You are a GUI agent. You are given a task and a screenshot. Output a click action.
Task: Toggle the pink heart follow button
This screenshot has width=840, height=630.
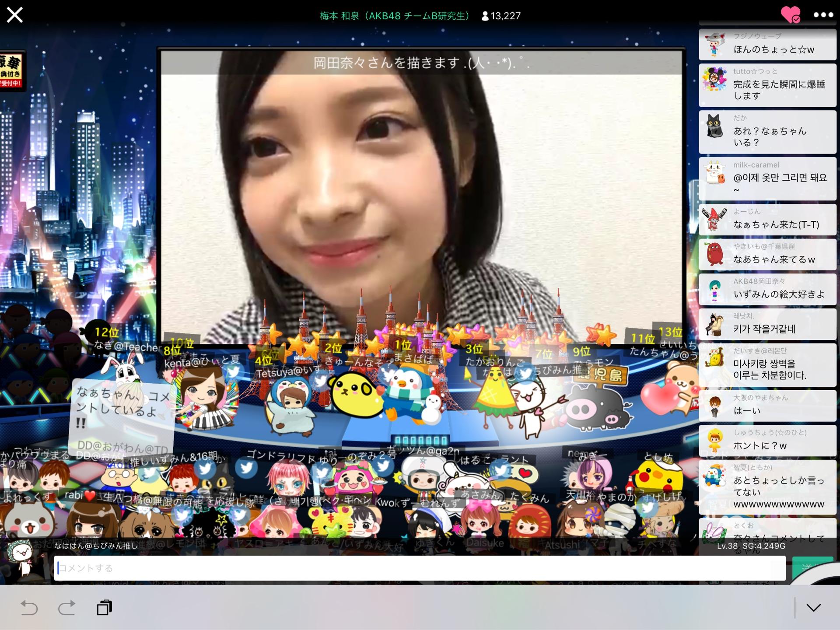point(790,15)
